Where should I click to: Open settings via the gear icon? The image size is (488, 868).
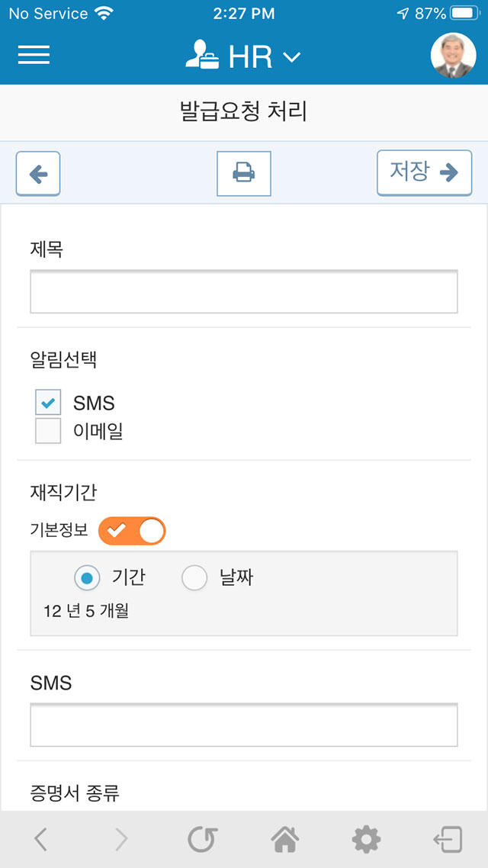(366, 840)
